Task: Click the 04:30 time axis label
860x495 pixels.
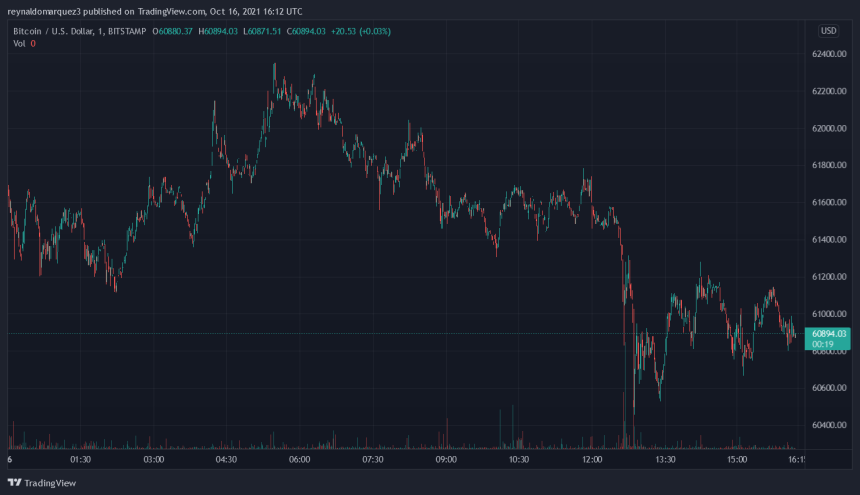Action: (x=227, y=459)
